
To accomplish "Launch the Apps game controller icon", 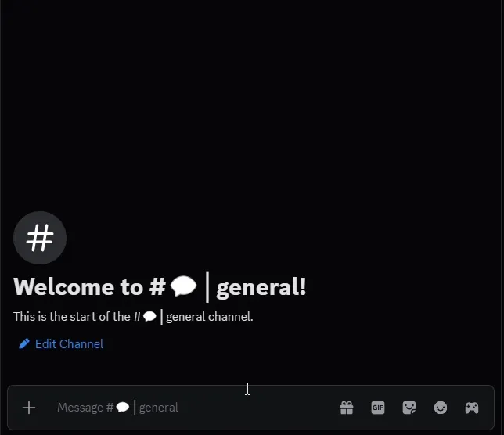I will pos(472,408).
